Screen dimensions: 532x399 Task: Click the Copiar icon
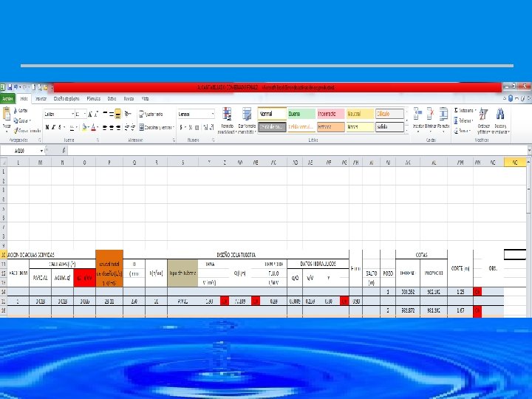coord(16,120)
